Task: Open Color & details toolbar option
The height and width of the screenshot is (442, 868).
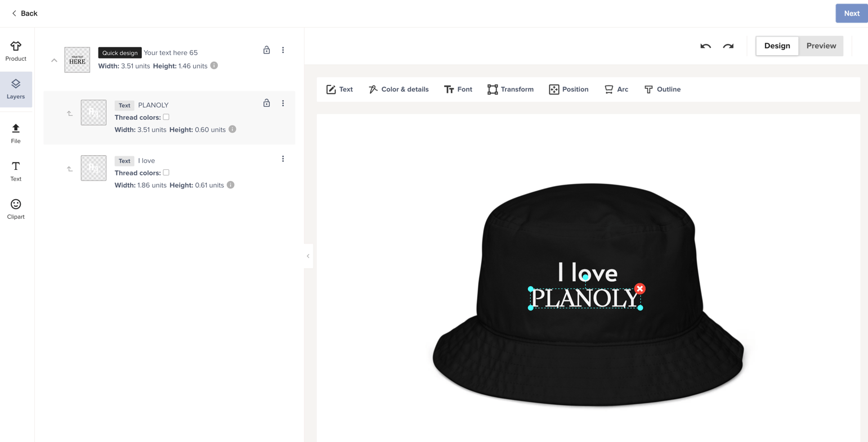Action: pyautogui.click(x=399, y=89)
